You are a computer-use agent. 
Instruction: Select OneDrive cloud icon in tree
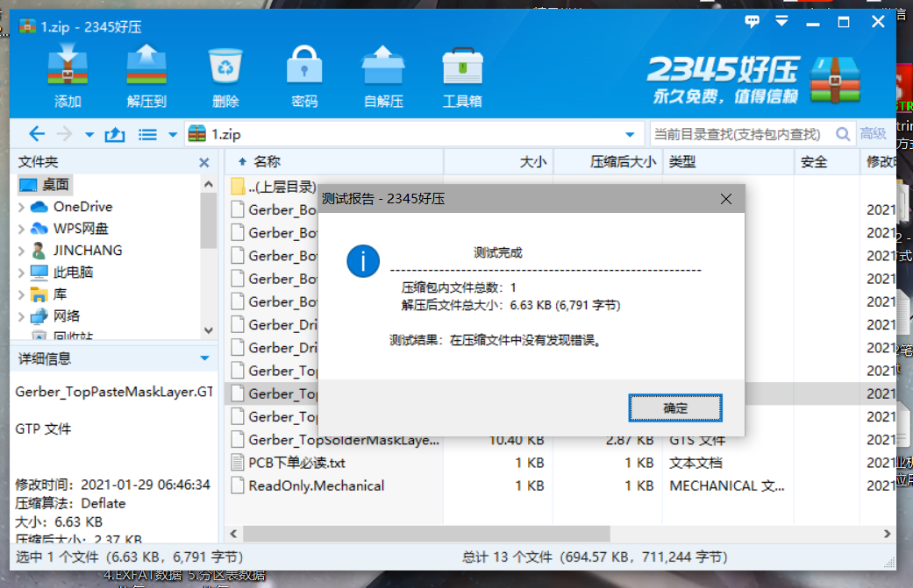39,207
